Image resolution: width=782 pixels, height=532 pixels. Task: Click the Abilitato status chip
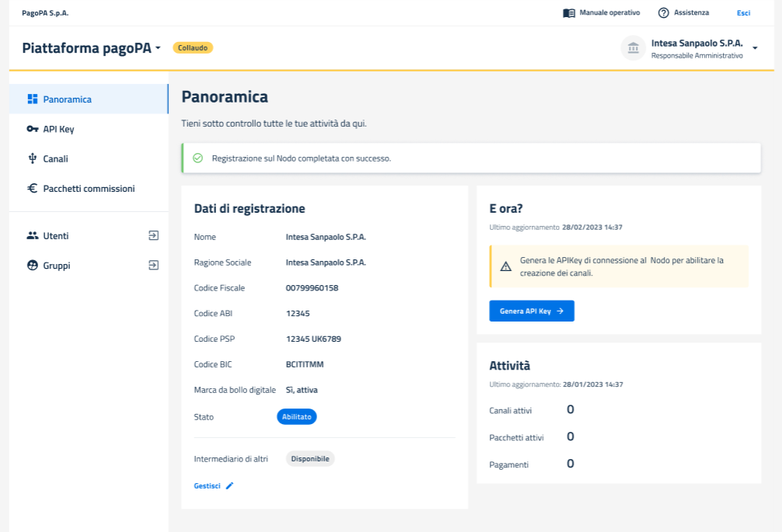click(297, 416)
